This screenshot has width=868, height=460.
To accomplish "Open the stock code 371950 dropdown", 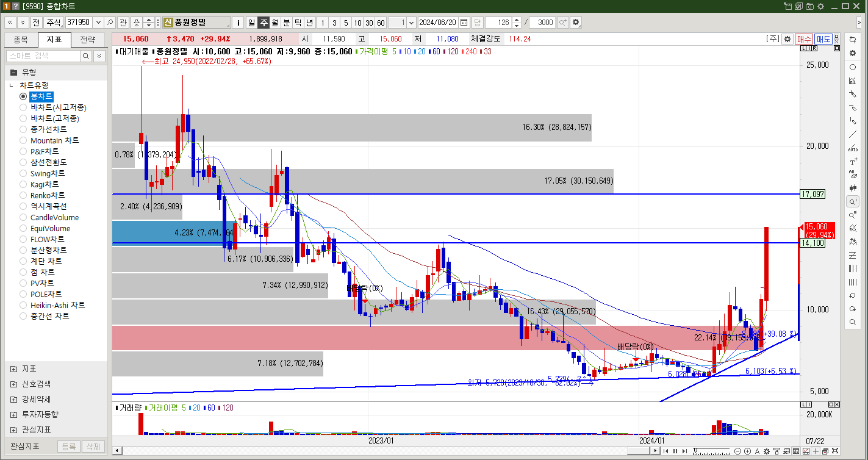I will tap(97, 22).
